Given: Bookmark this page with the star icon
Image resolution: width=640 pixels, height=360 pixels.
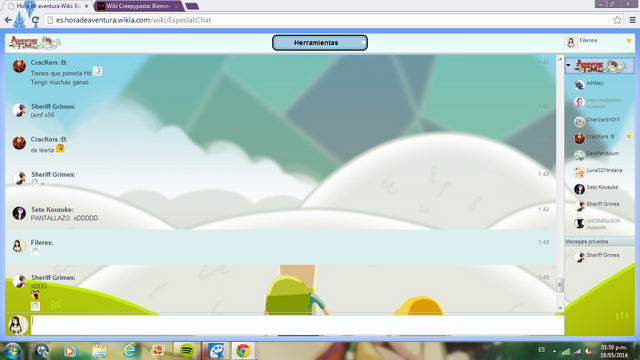Looking at the screenshot, I should (x=617, y=20).
